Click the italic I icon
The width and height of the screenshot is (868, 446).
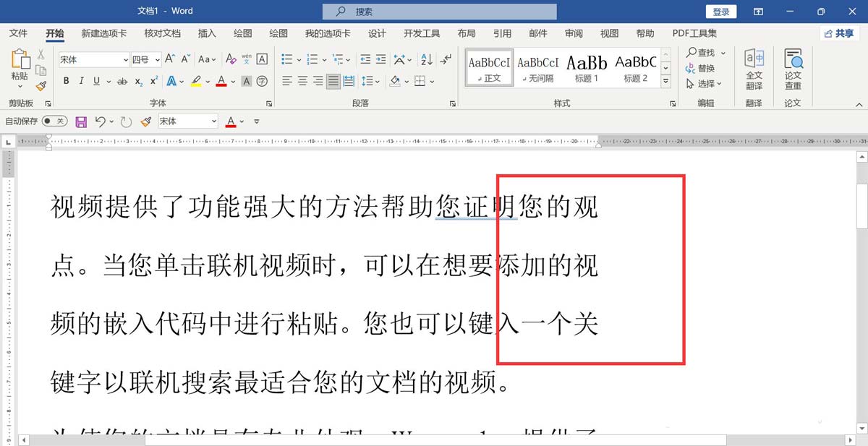click(x=81, y=81)
